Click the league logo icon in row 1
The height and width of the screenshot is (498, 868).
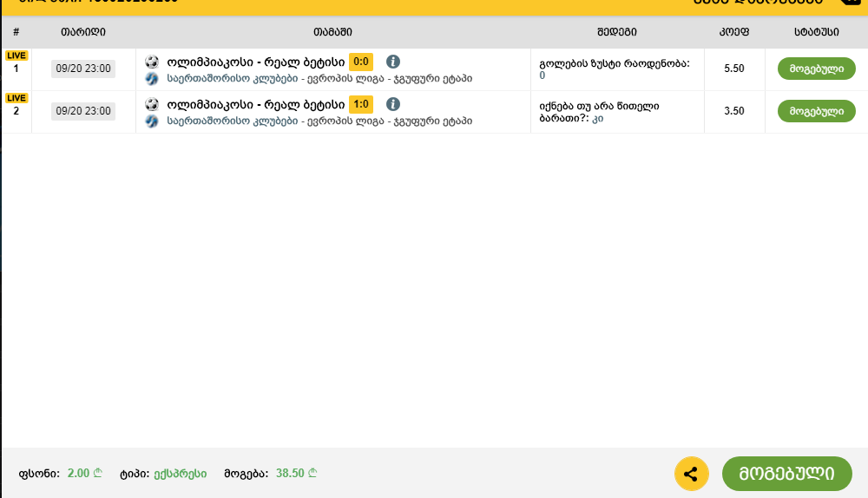coord(152,79)
